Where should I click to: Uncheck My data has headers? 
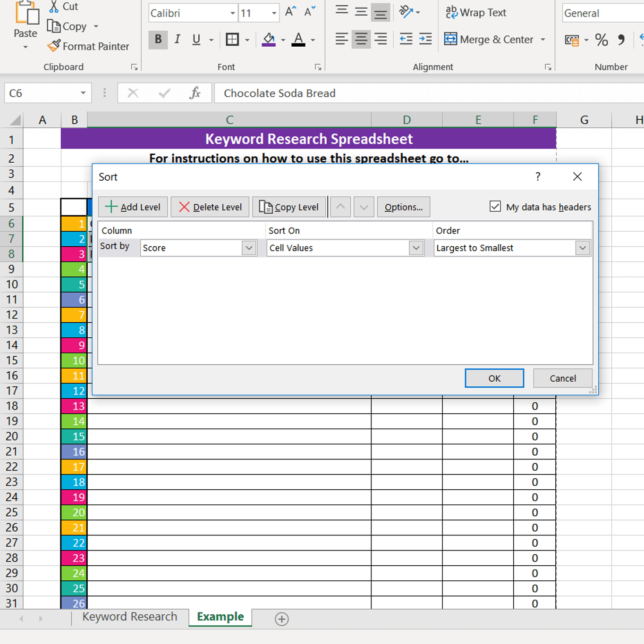[x=495, y=206]
